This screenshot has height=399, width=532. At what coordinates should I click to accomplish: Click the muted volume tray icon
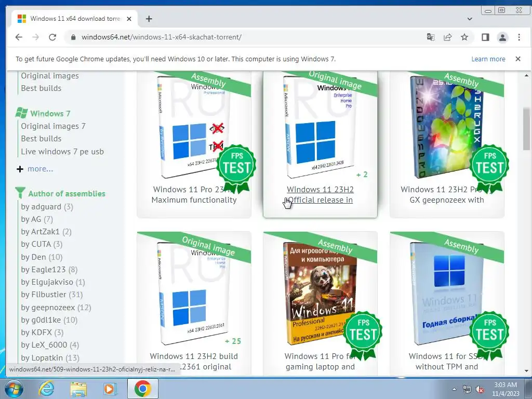click(x=479, y=390)
